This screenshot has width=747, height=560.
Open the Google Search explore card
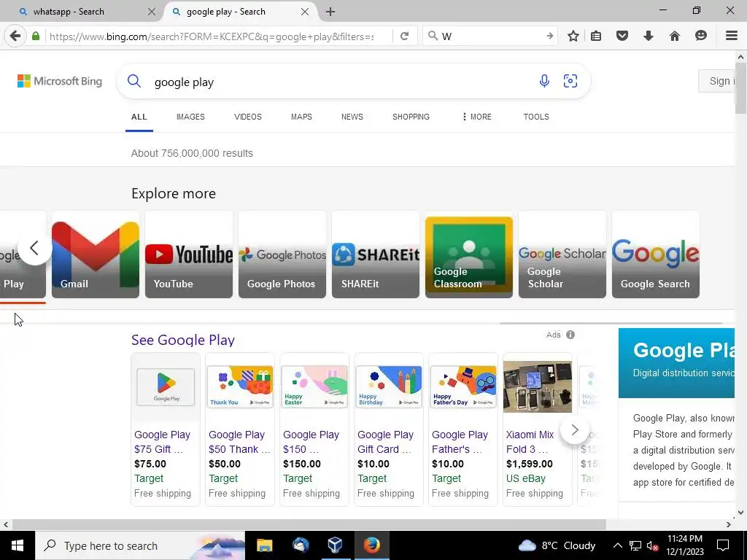point(656,254)
